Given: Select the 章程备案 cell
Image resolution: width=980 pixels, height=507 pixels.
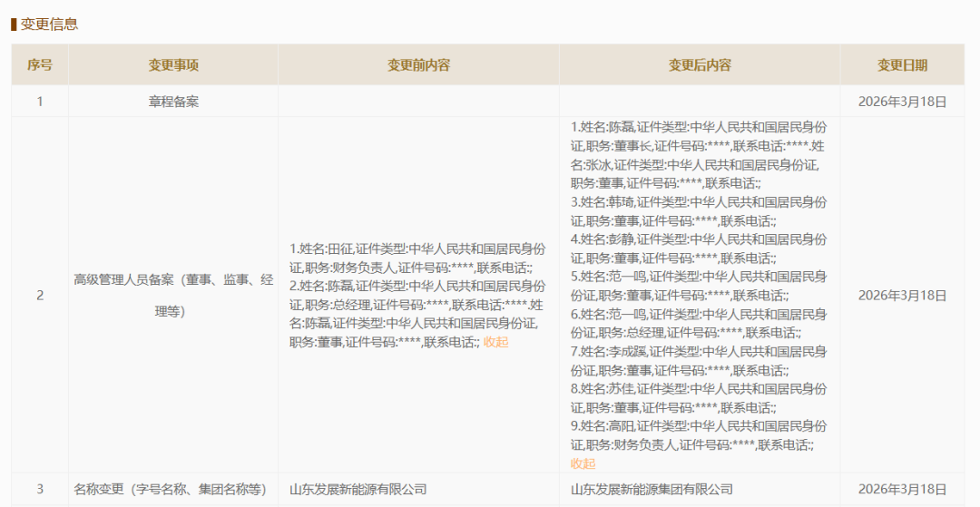Looking at the screenshot, I should pyautogui.click(x=173, y=102).
